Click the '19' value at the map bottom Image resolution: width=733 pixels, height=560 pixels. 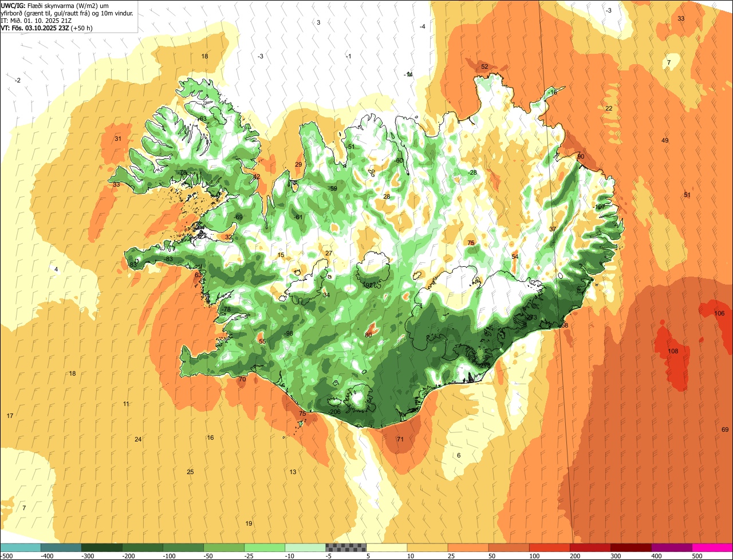249,523
